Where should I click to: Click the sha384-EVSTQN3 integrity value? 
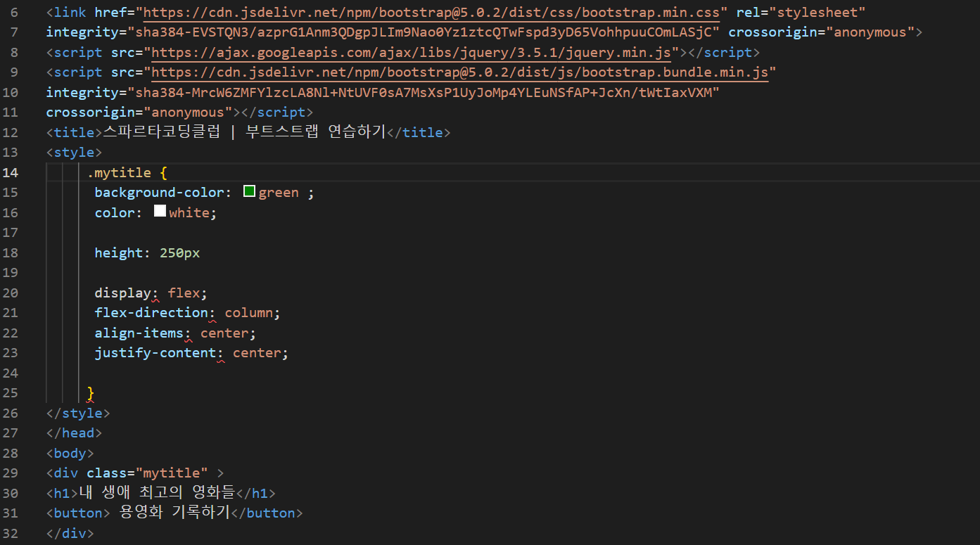click(x=423, y=32)
